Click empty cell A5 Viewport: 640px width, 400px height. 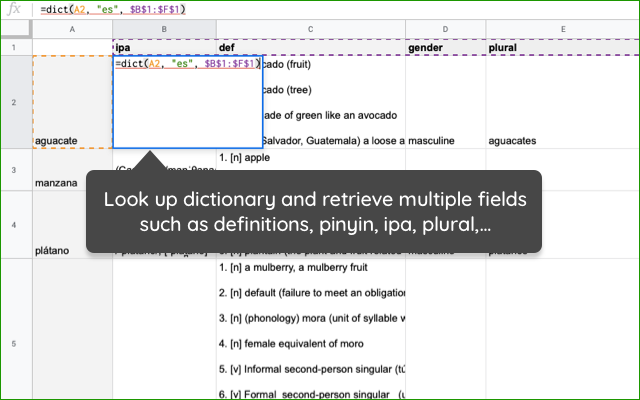[72, 329]
